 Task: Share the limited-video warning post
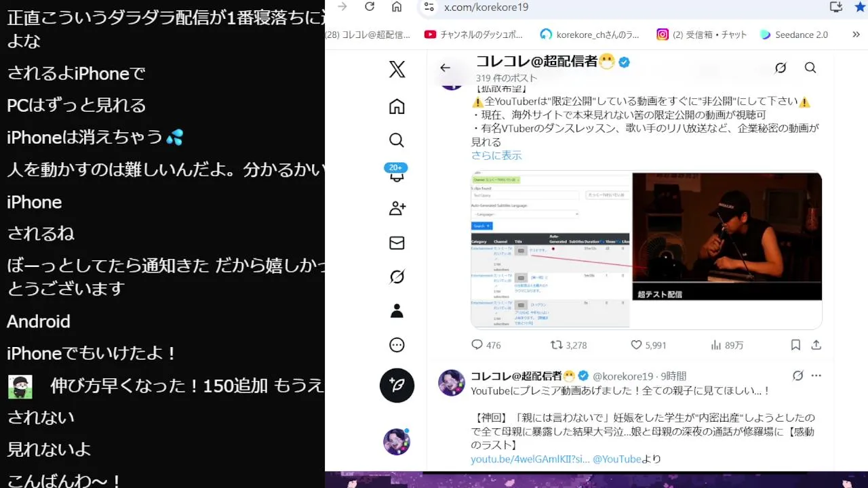click(x=816, y=345)
